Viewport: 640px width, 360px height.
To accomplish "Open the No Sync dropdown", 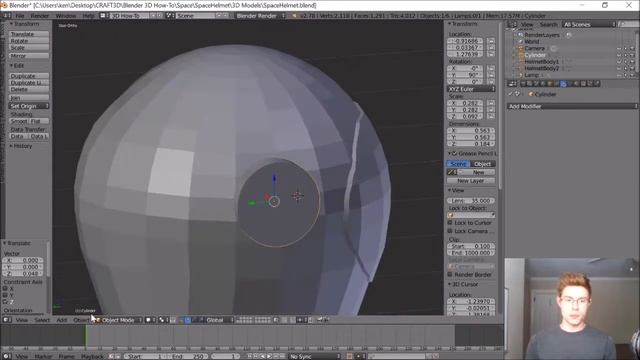I will (314, 356).
